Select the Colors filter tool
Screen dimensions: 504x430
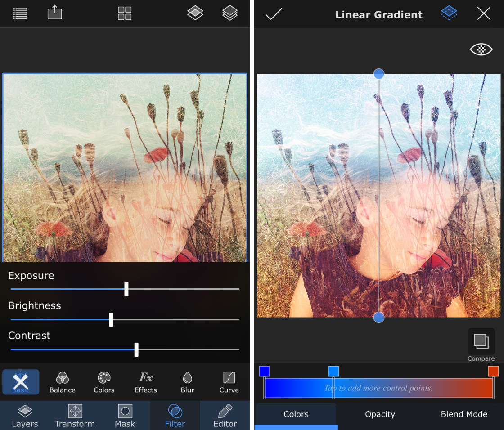click(104, 382)
